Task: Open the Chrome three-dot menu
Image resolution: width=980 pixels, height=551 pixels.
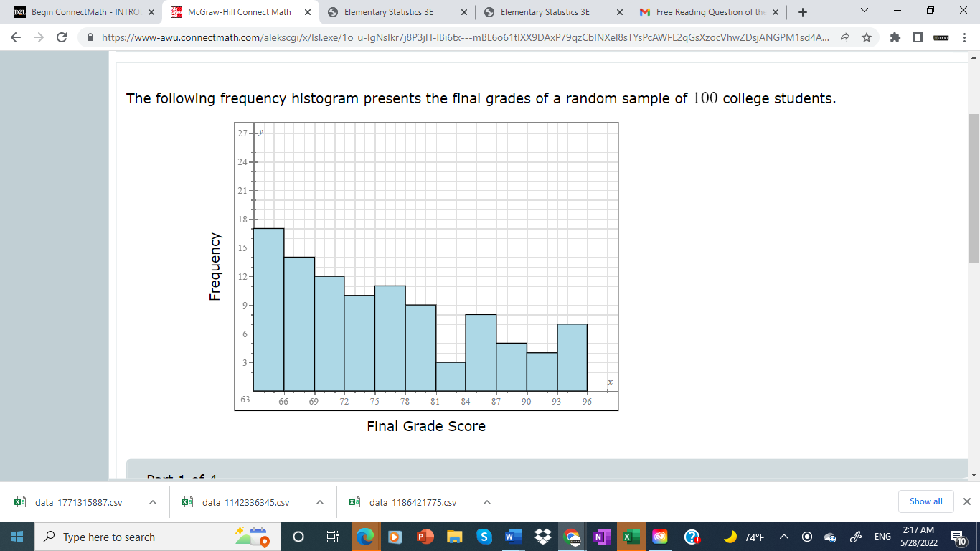Action: coord(965,37)
